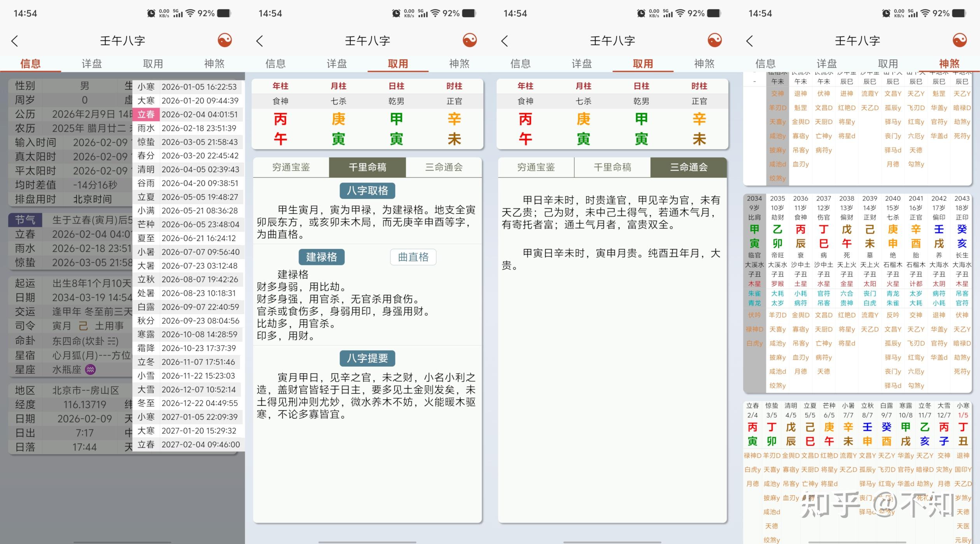Tap yin-yang icon on the rightmost screen
Viewport: 980px width, 544px height.
(x=959, y=40)
